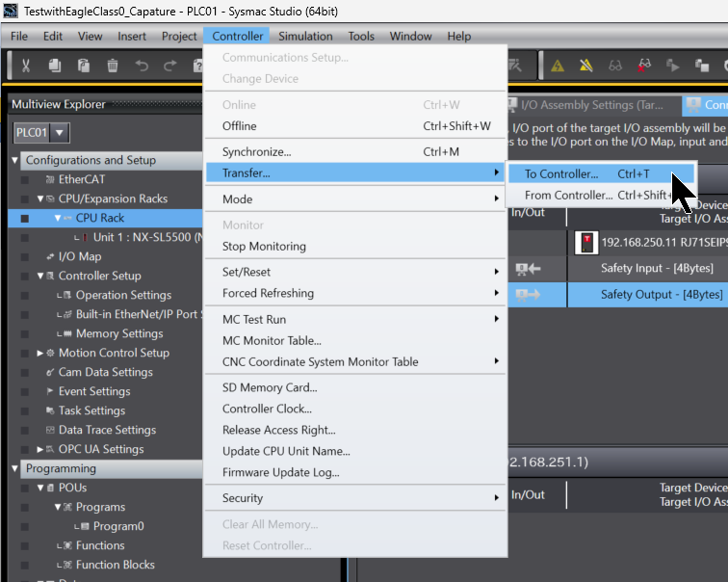Click the Paste toolbar icon
The width and height of the screenshot is (728, 582).
(84, 66)
